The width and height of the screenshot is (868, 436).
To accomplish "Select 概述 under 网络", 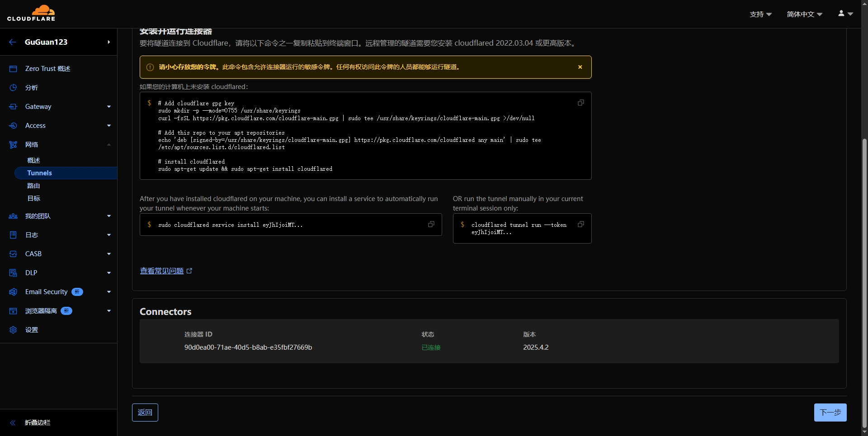I will 33,160.
